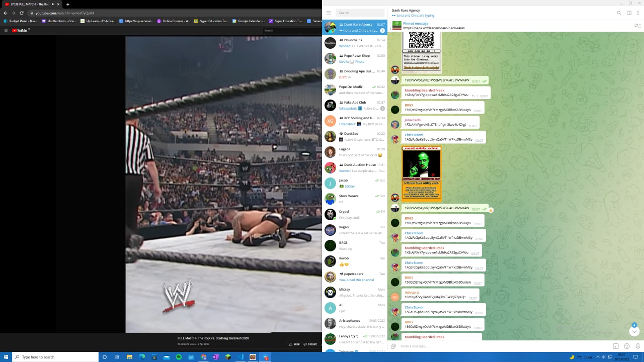
Task: Click the taskbar search box
Action: click(55, 357)
